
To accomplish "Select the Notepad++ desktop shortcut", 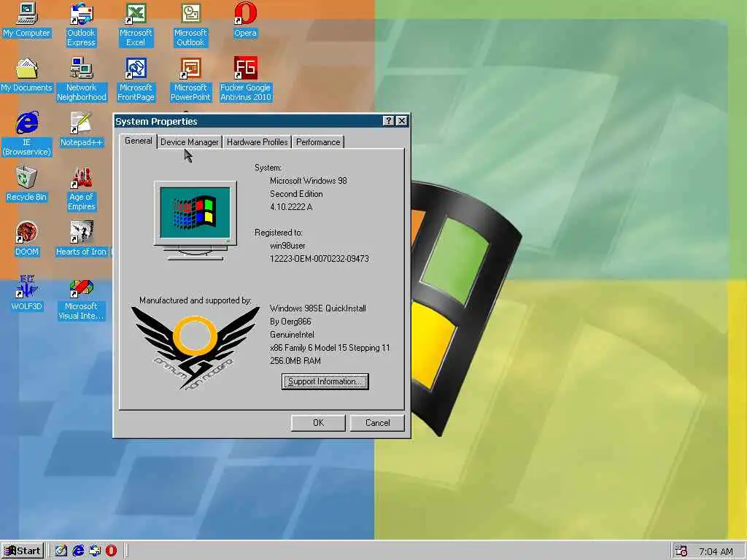I will [82, 130].
